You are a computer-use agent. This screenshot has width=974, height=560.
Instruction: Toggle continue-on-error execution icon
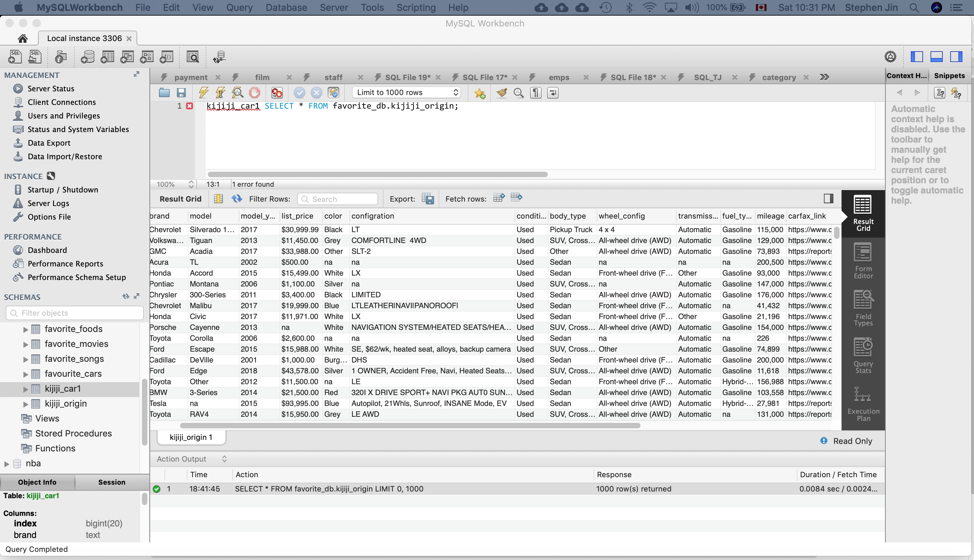point(277,93)
